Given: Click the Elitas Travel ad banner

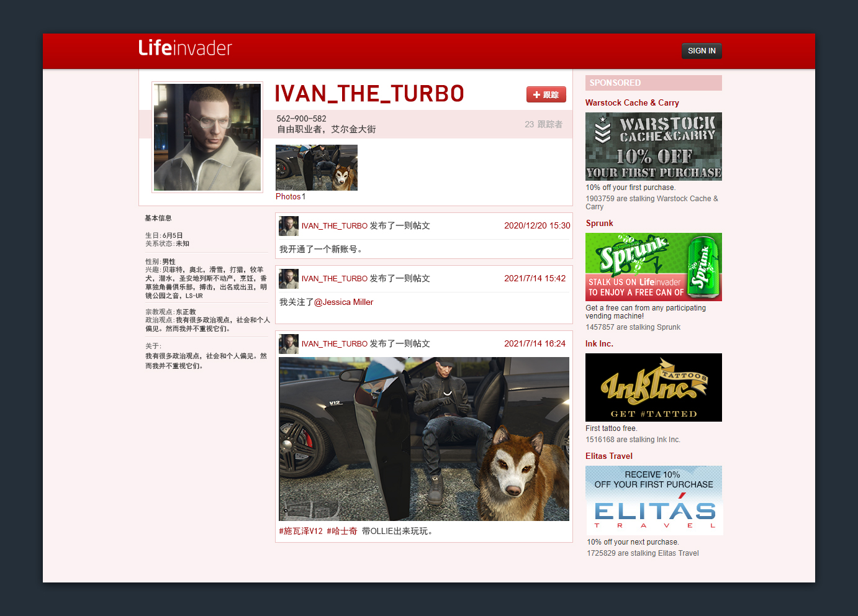Looking at the screenshot, I should click(x=654, y=500).
